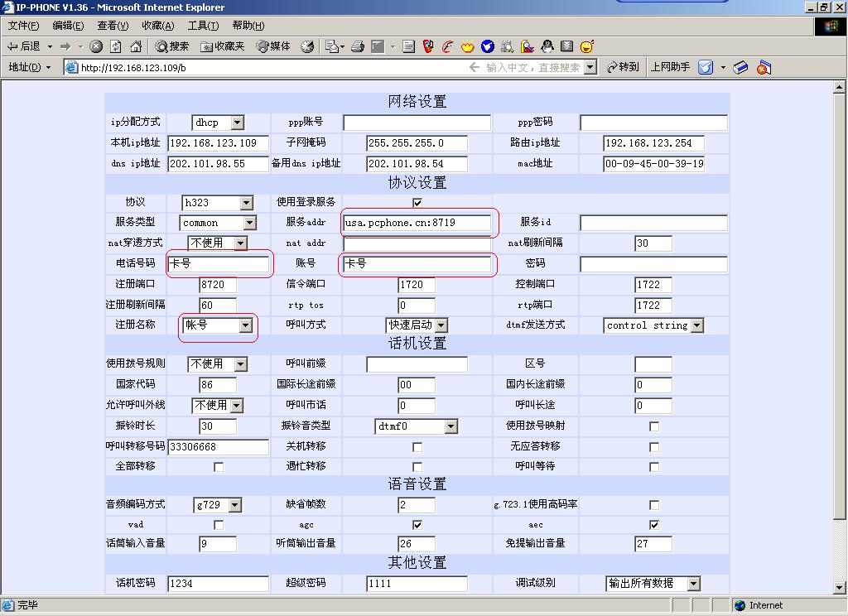Viewport: 848px width, 616px height.
Task: Click the red flame shield toolbar icon
Action: click(428, 46)
